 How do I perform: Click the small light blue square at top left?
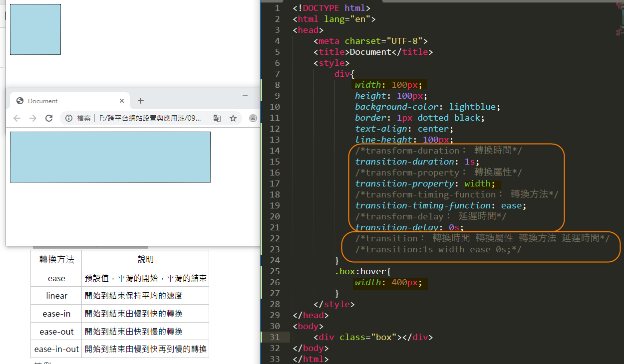tap(35, 29)
